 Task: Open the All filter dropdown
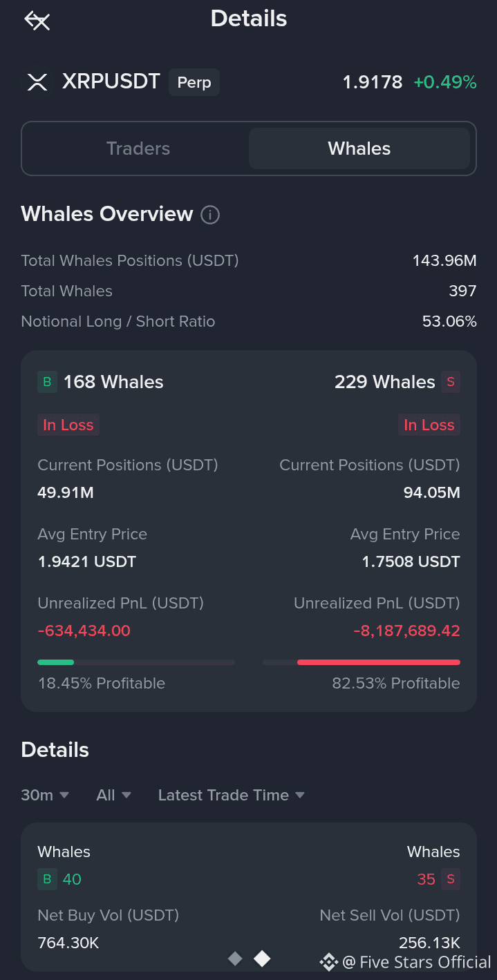[x=113, y=795]
